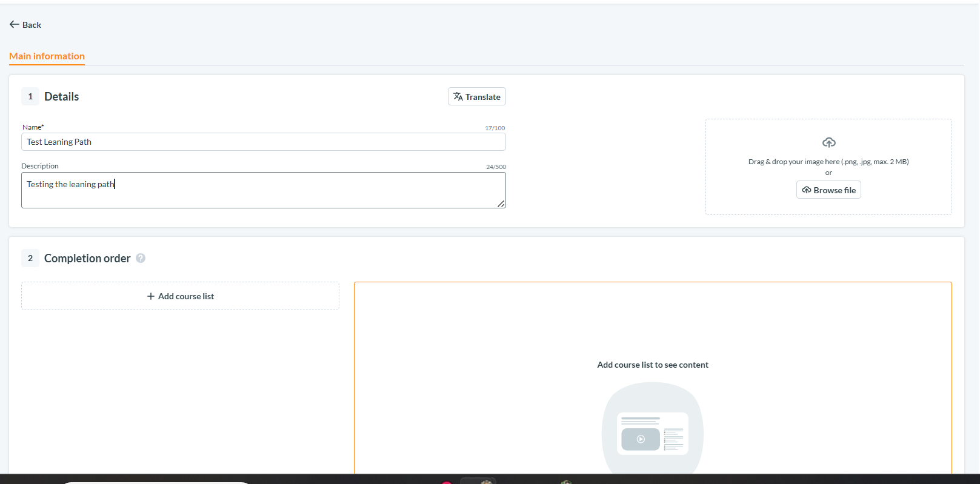Click the Description textarea resize handle
This screenshot has width=980, height=484.
tap(501, 204)
